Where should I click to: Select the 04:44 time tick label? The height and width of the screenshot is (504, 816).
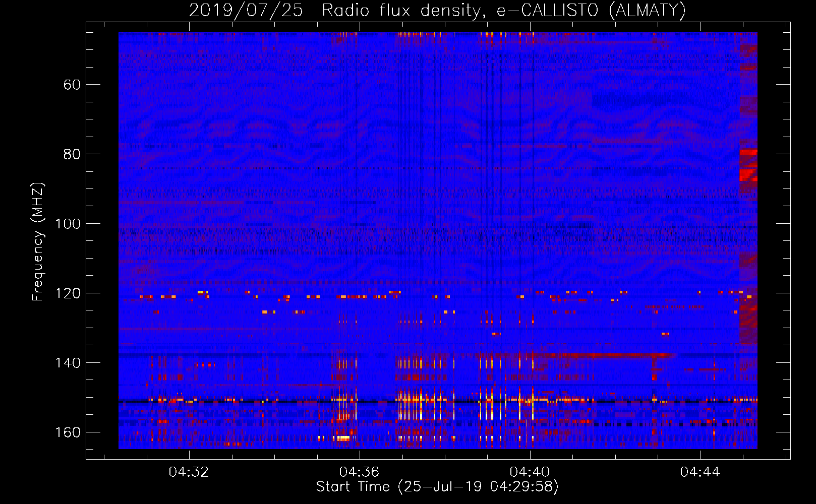700,472
